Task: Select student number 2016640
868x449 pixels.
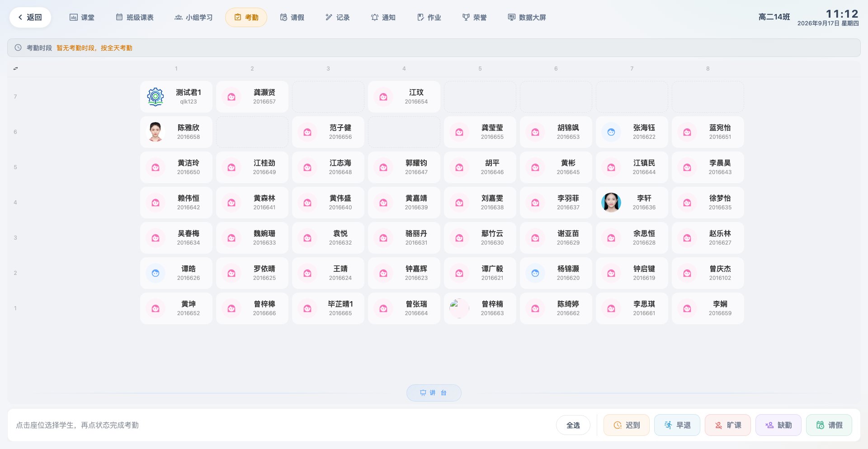Action: 340,208
